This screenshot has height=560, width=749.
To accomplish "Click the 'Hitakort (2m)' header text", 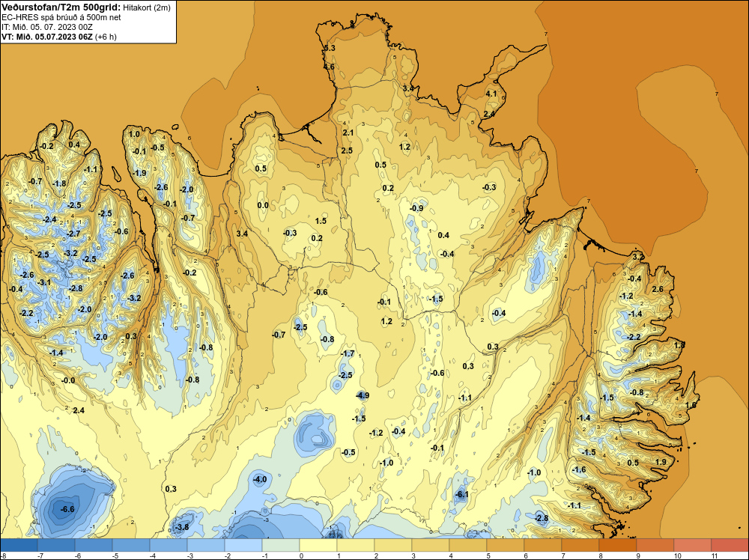I will (146, 7).
